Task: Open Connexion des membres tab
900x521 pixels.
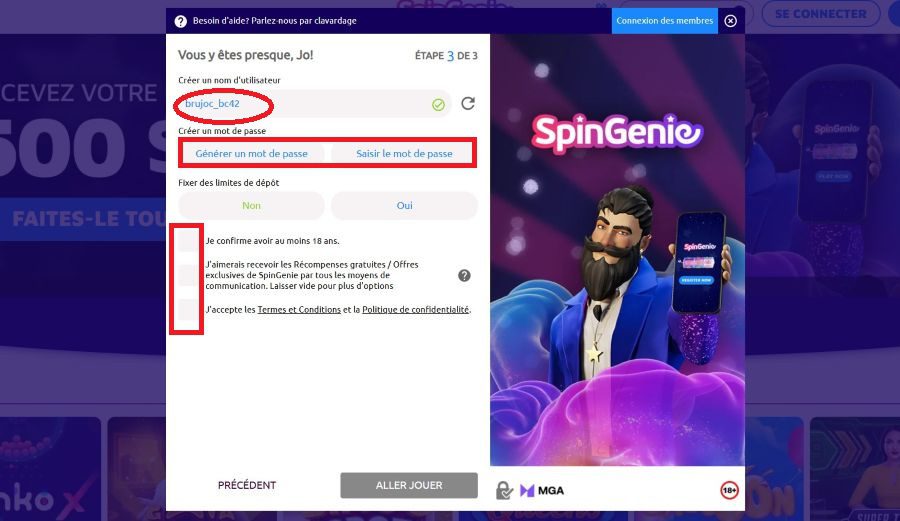Action: tap(665, 21)
